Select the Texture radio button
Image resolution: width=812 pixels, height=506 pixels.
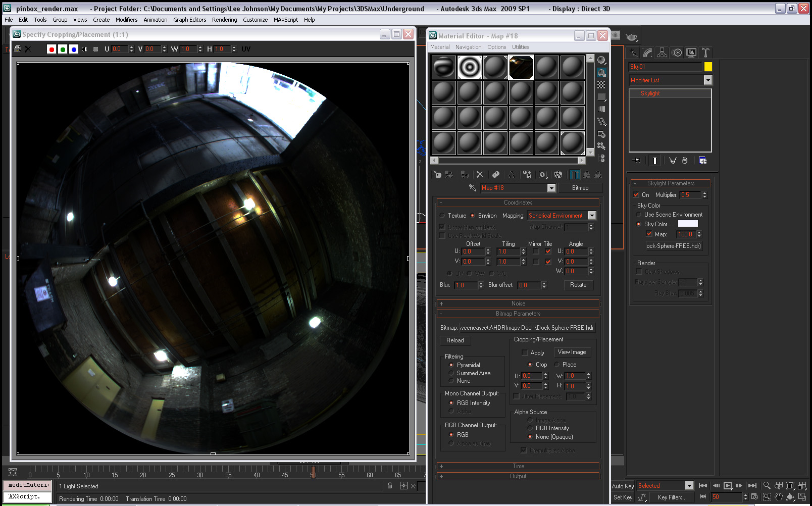click(x=442, y=216)
